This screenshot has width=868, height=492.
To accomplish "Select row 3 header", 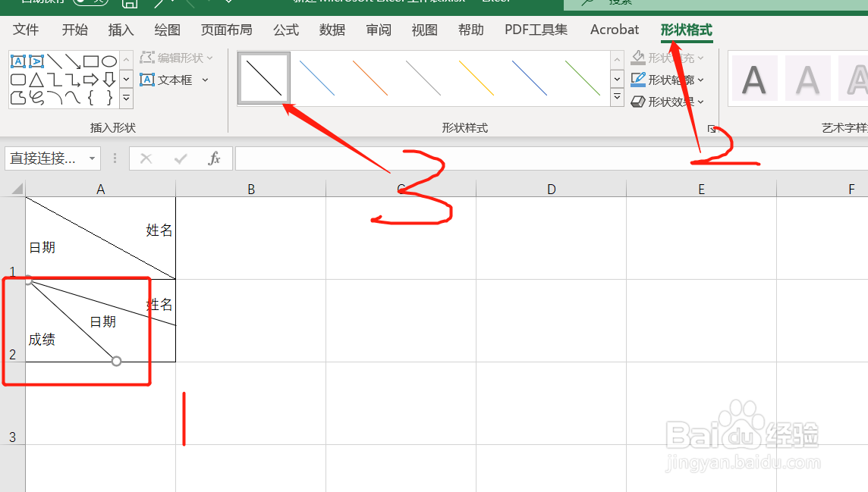I will coord(13,403).
